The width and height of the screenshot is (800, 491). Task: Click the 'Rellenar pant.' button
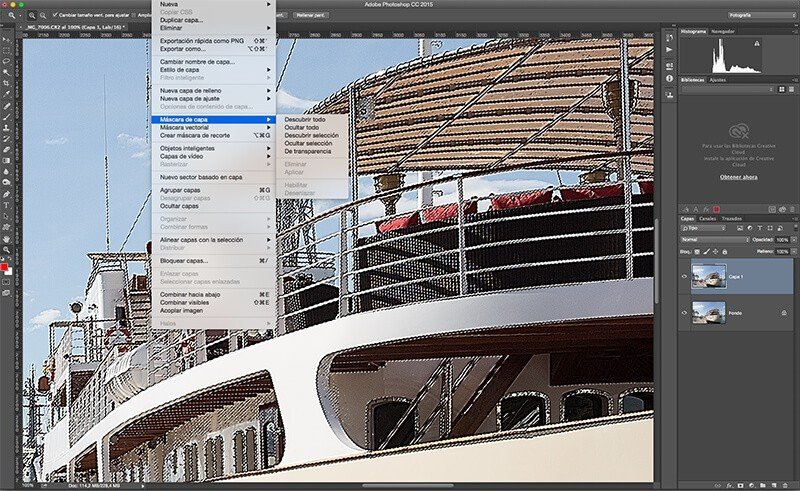pyautogui.click(x=311, y=15)
